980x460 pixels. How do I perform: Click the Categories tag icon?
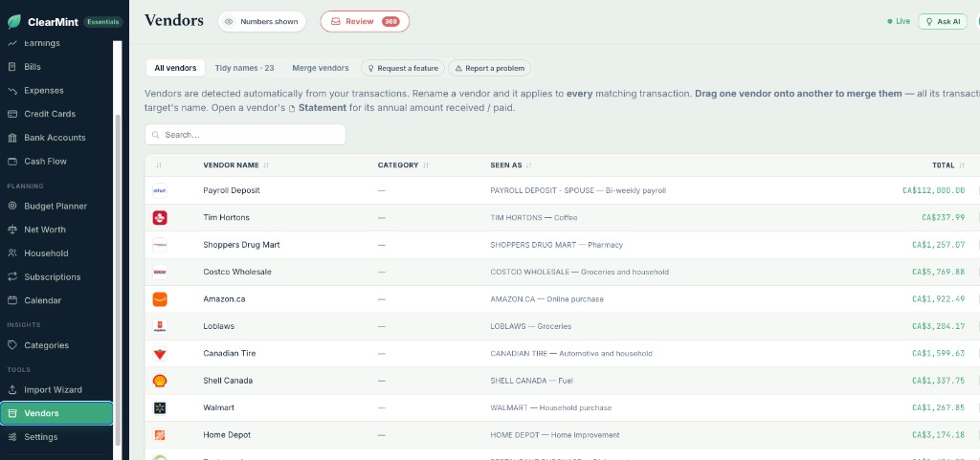(12, 345)
